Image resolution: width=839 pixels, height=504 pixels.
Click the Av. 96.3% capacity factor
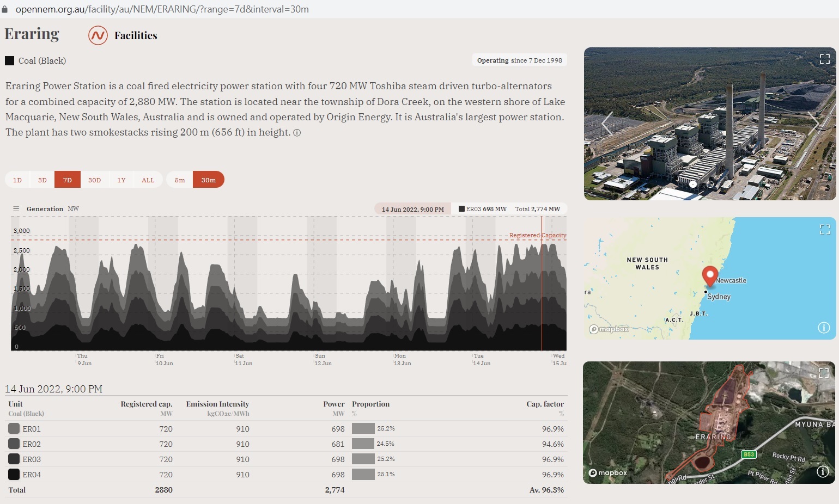[546, 490]
